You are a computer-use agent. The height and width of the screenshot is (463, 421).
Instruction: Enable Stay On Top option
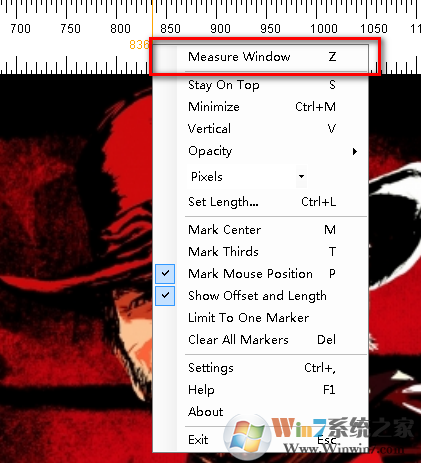tap(261, 85)
